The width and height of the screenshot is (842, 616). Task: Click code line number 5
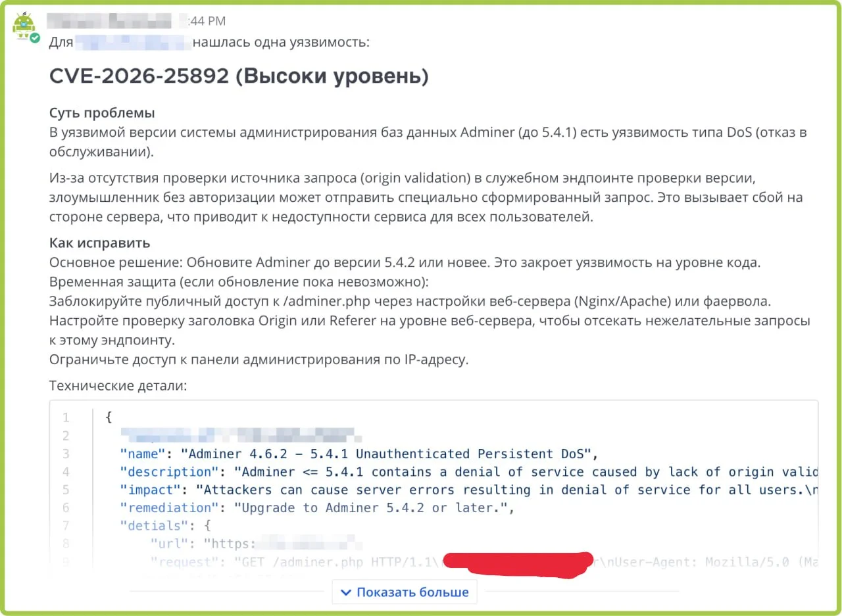(x=66, y=490)
